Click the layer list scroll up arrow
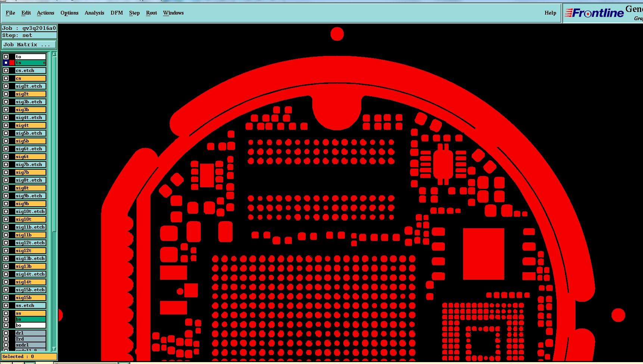Viewport: 643px width, 364px height. [x=54, y=54]
